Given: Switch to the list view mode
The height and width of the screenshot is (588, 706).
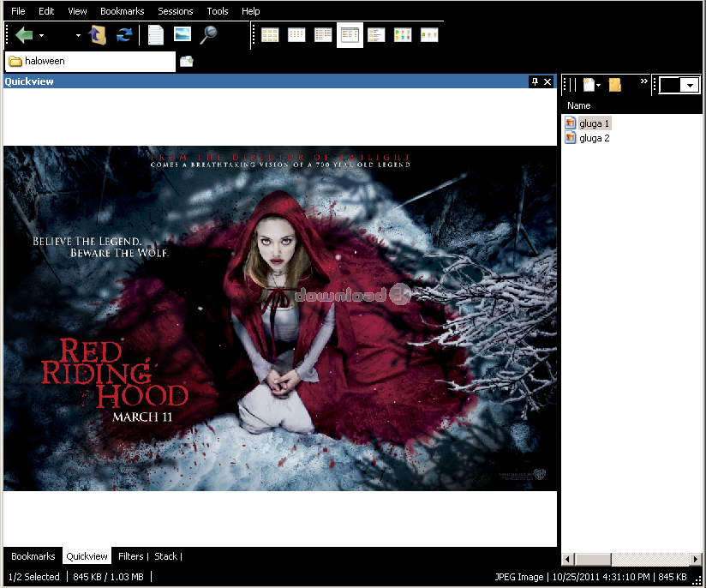Looking at the screenshot, I should coord(323,34).
